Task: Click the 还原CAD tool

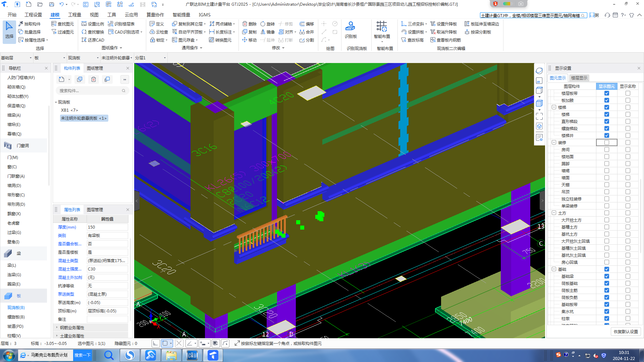Action: click(93, 40)
